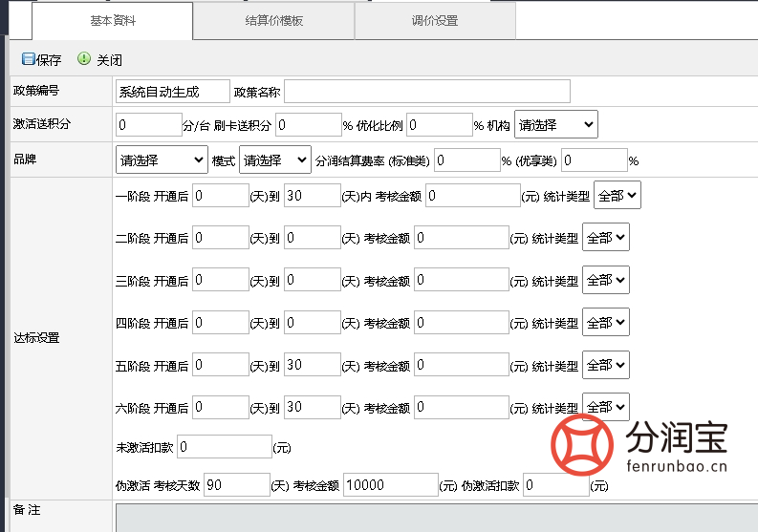Click 六阶段 考核金额 field
Screen dimensions: 758x532
point(461,407)
